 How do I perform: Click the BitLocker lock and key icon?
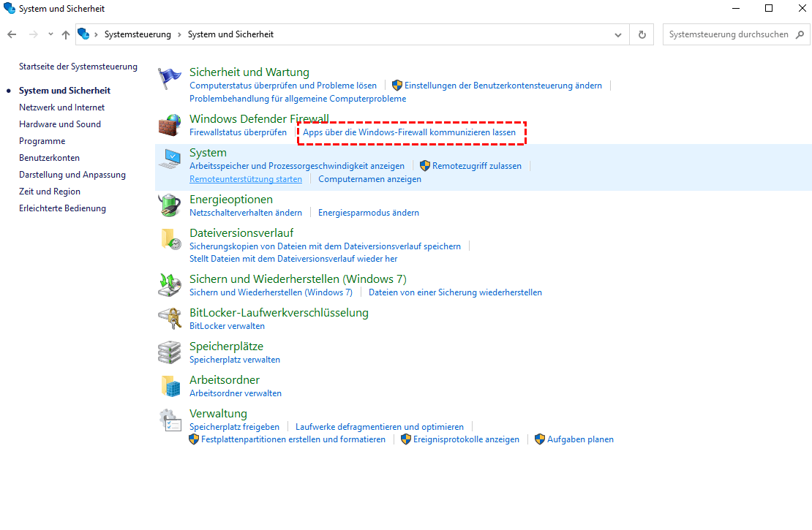[x=170, y=319]
